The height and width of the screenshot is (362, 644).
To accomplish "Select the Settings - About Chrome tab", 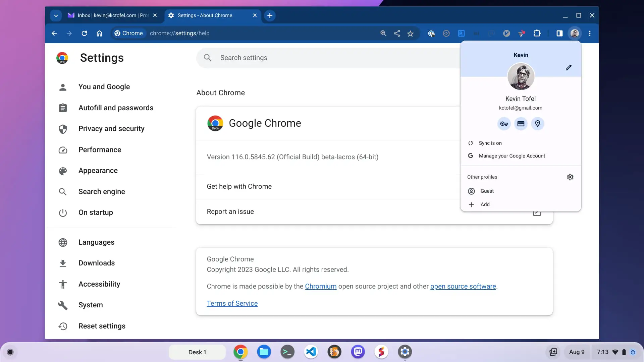I will pyautogui.click(x=213, y=15).
